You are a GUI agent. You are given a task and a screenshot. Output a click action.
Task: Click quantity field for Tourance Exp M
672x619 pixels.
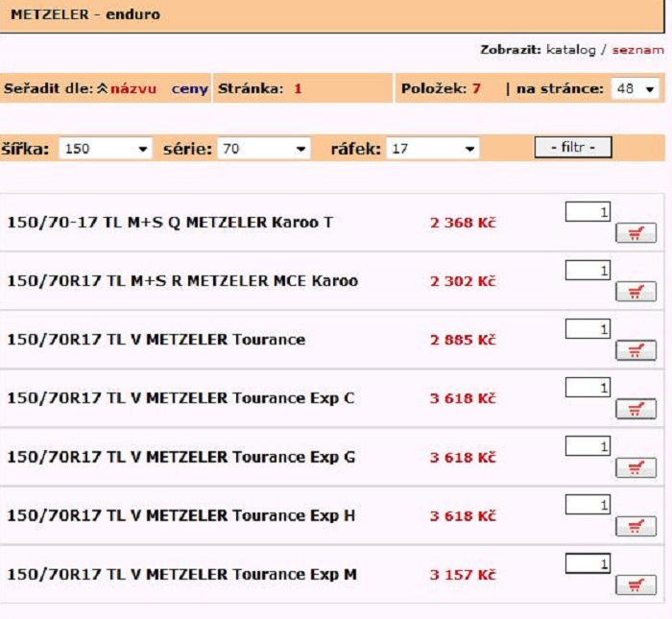[588, 563]
